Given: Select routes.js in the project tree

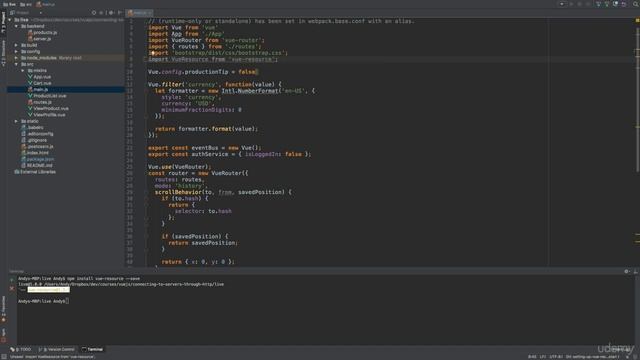Looking at the screenshot, I should pos(40,102).
